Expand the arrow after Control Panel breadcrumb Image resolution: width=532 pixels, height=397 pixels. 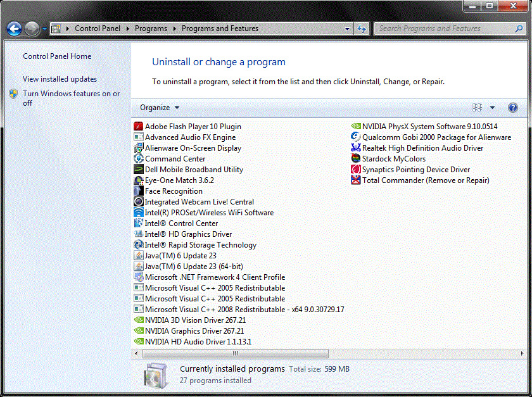127,28
